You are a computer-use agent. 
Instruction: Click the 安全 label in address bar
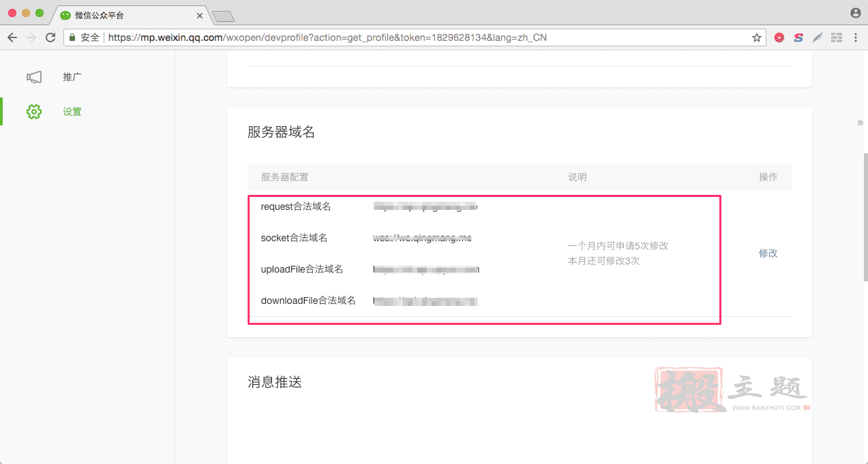90,37
